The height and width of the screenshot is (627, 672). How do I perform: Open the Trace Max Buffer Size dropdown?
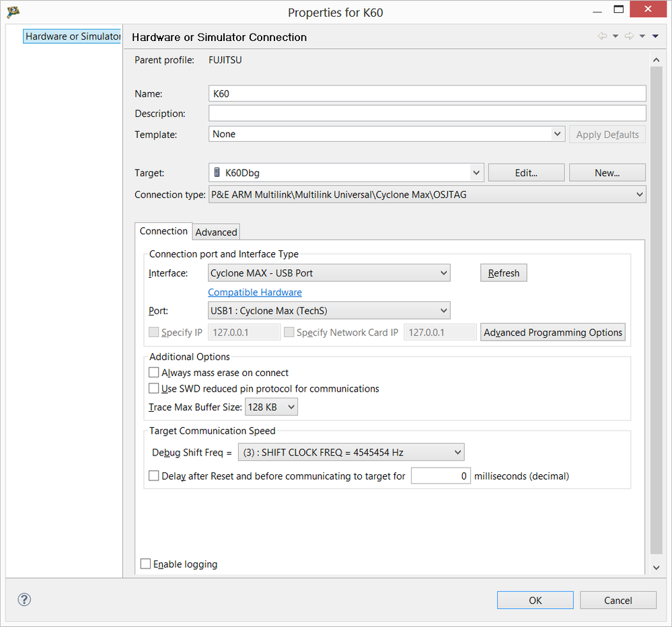[271, 407]
